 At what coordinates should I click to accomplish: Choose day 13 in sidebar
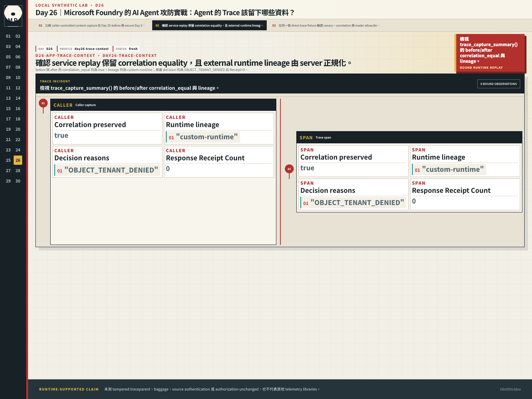coord(8,98)
